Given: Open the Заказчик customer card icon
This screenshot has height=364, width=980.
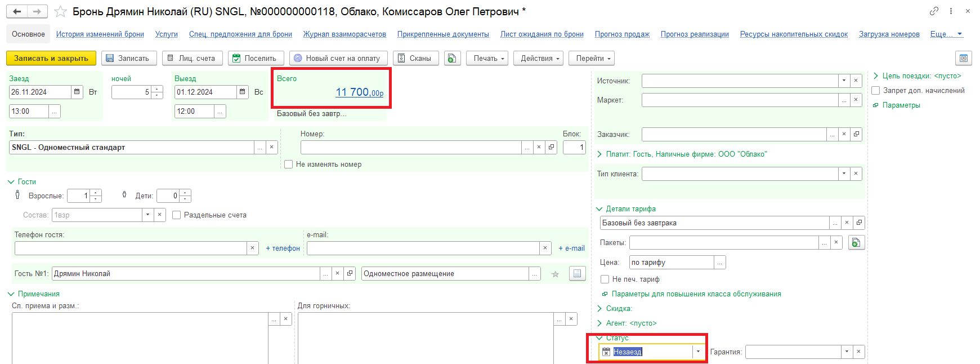Looking at the screenshot, I should tap(856, 134).
